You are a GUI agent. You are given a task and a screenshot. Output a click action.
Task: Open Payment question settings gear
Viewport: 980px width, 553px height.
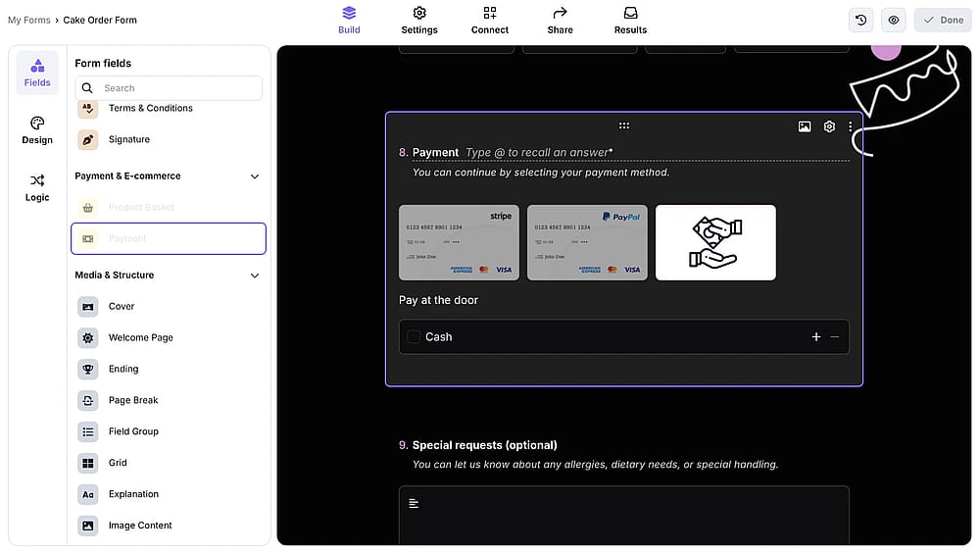(x=829, y=127)
